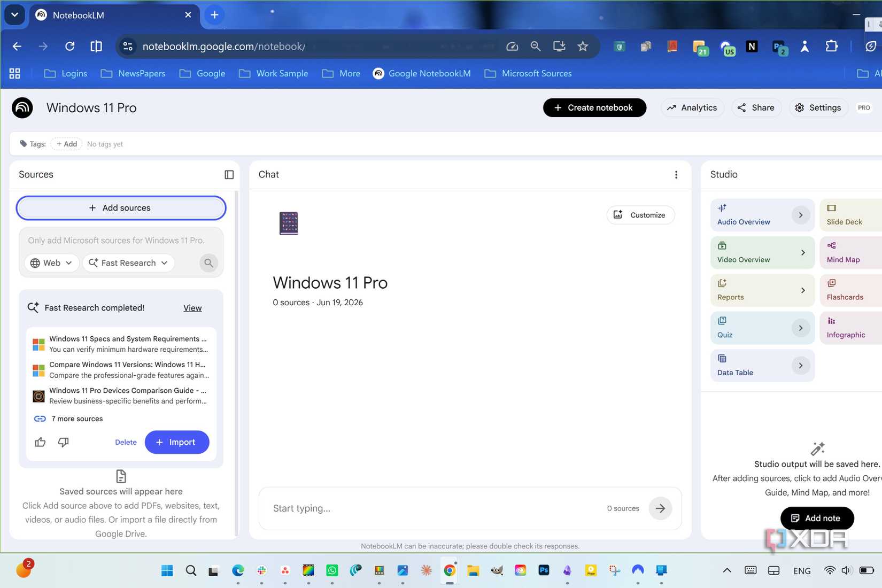Open the Chrome apps grid icon
The height and width of the screenshot is (588, 882).
(15, 74)
